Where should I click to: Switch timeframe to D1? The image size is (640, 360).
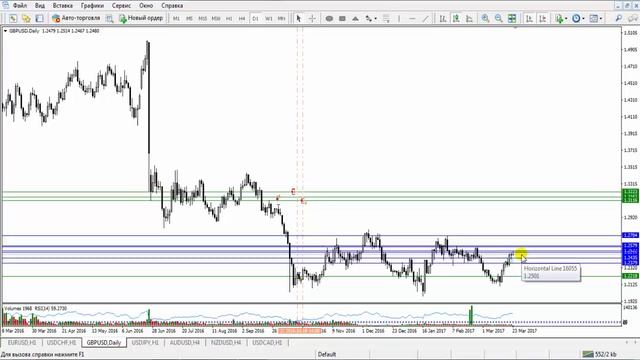[255, 18]
